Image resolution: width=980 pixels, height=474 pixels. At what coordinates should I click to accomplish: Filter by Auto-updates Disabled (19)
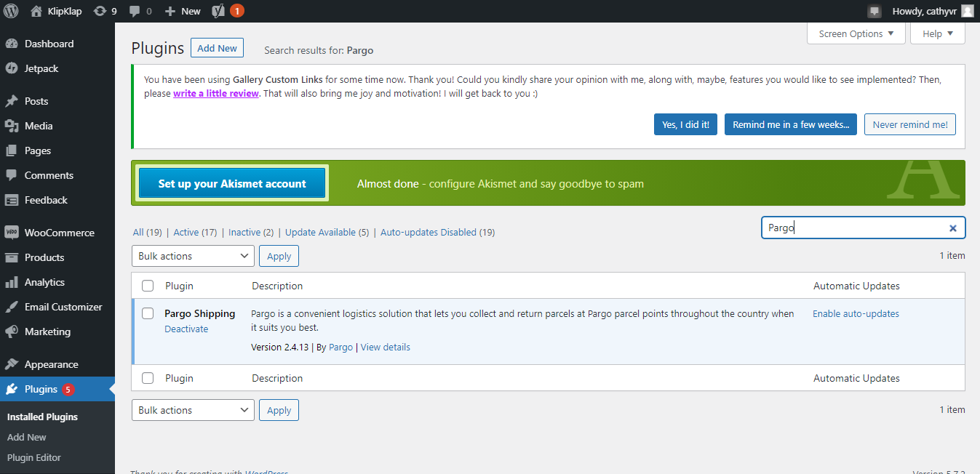(438, 232)
